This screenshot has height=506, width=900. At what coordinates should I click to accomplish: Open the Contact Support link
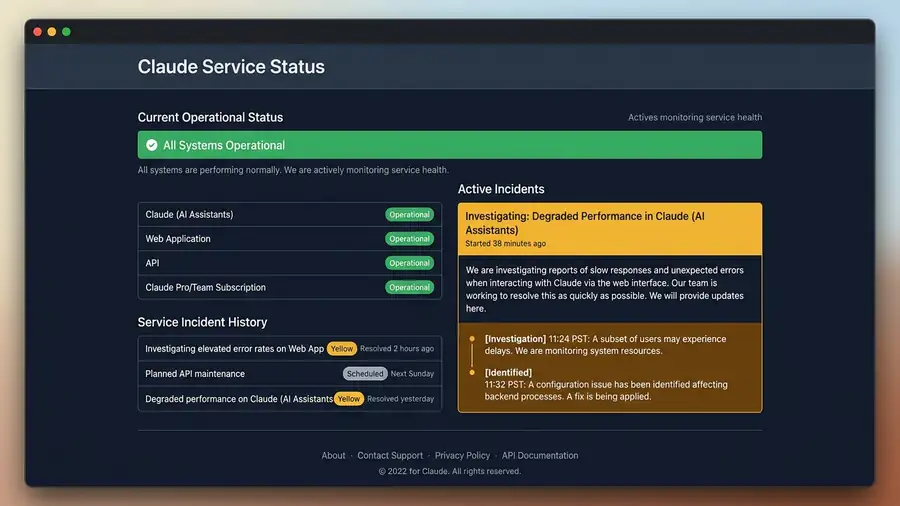(390, 456)
